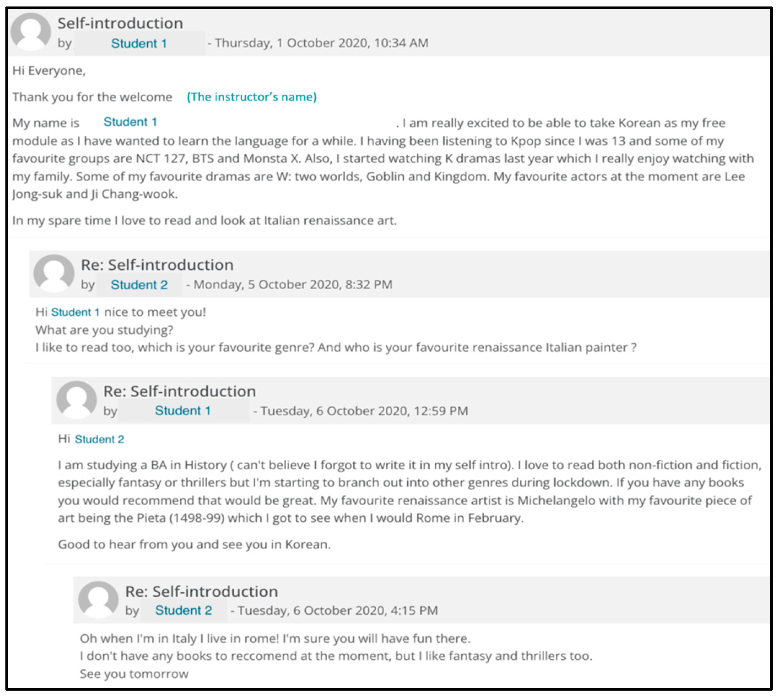
Task: Click the top "Self-introduction" post title
Action: click(x=120, y=23)
